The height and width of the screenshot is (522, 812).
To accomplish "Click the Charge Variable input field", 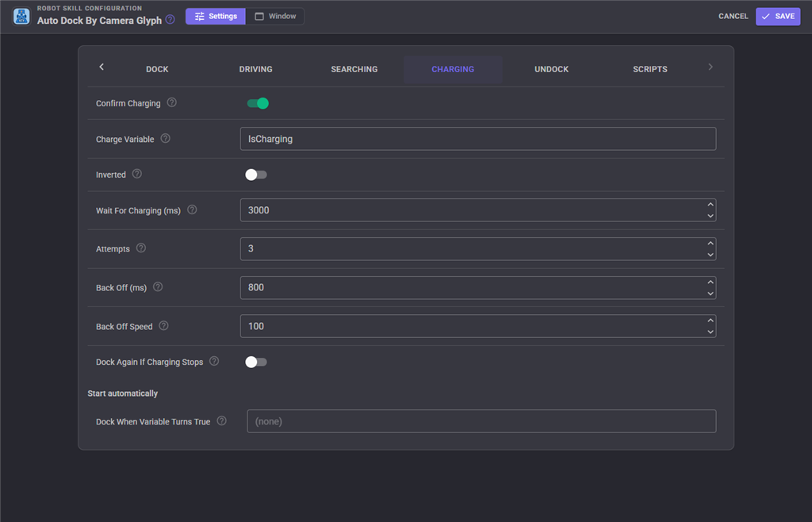I will click(x=478, y=139).
